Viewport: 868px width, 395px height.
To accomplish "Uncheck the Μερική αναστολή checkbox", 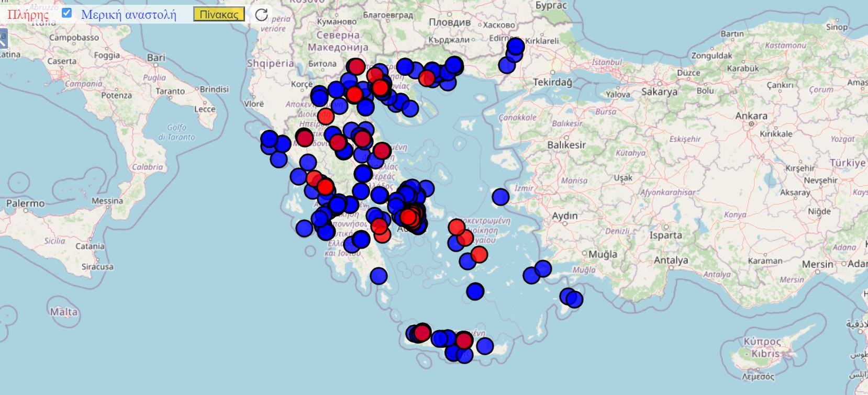I will pyautogui.click(x=66, y=13).
